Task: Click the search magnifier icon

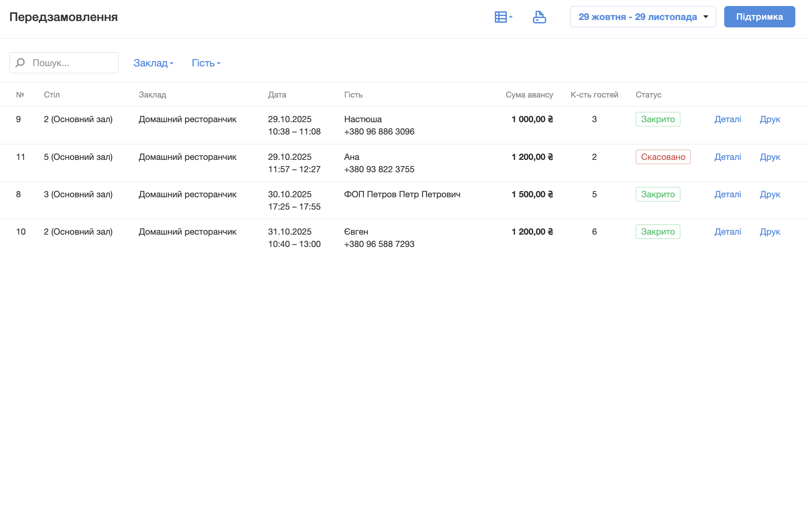Action: 21,63
